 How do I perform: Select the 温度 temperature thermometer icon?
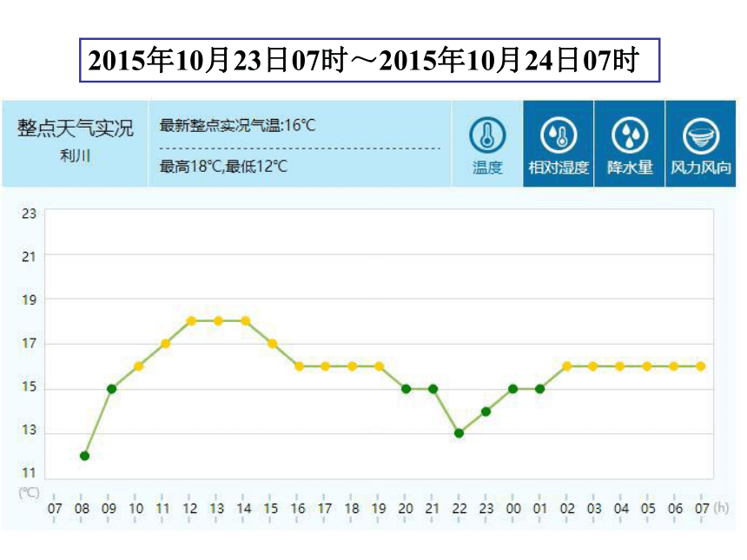coord(487,135)
